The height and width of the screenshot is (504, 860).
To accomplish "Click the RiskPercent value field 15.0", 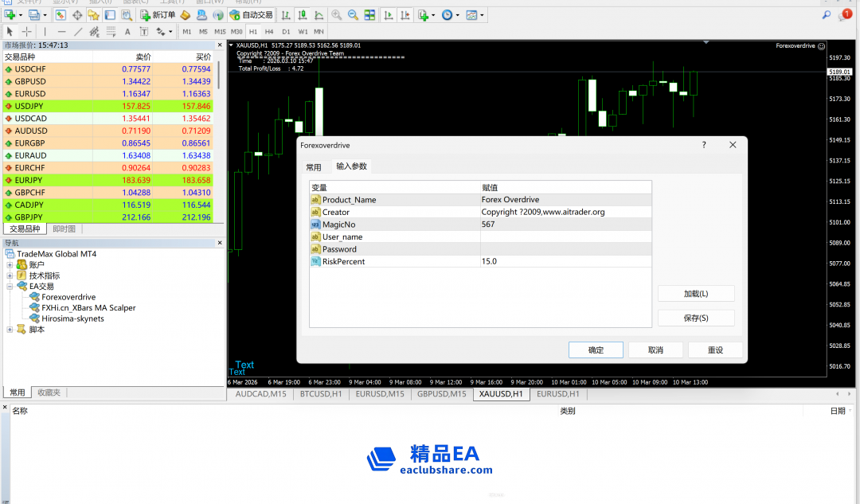I will (565, 262).
